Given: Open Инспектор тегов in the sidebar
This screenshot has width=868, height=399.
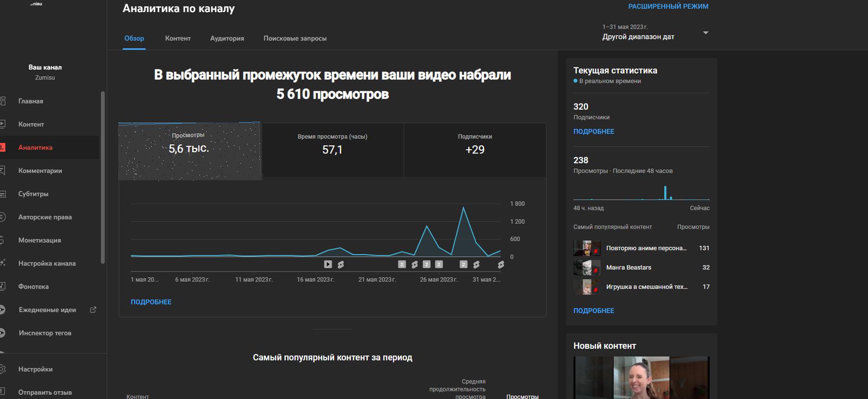Looking at the screenshot, I should (48, 333).
